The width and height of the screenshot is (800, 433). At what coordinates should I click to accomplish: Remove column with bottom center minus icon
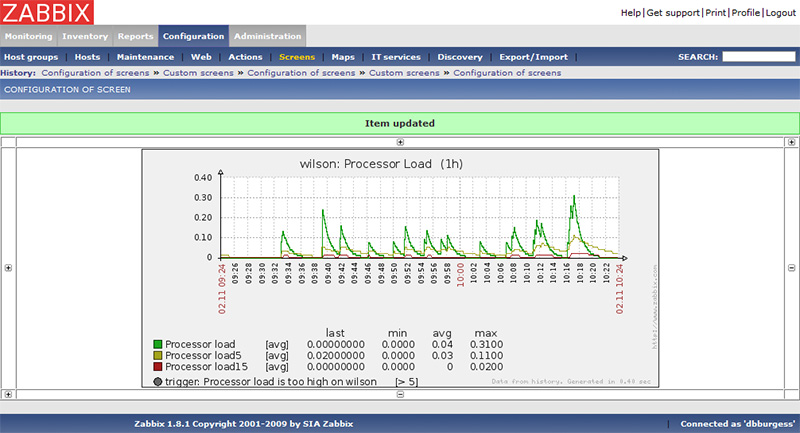click(x=400, y=394)
